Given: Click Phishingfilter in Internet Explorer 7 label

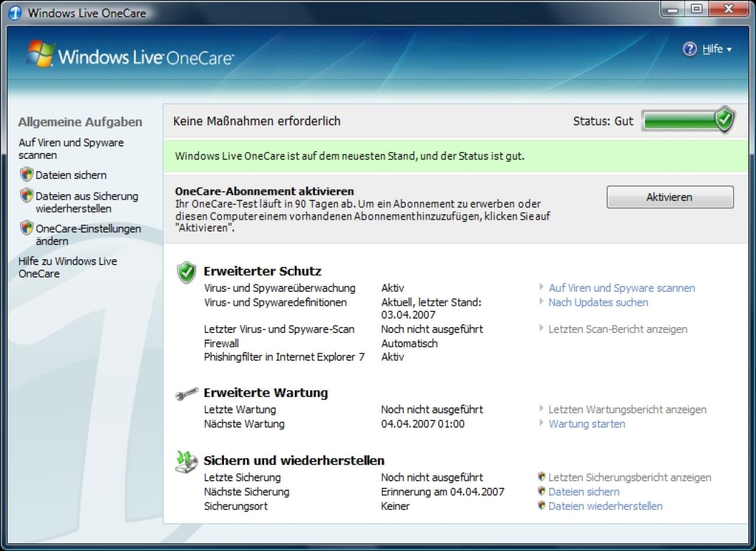Looking at the screenshot, I should (x=285, y=357).
